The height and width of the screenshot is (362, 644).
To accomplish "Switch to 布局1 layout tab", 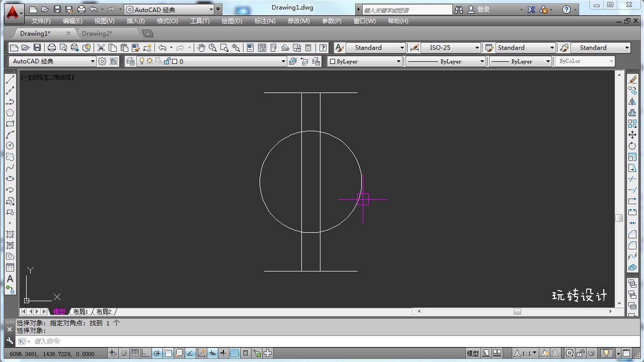I will pos(80,312).
